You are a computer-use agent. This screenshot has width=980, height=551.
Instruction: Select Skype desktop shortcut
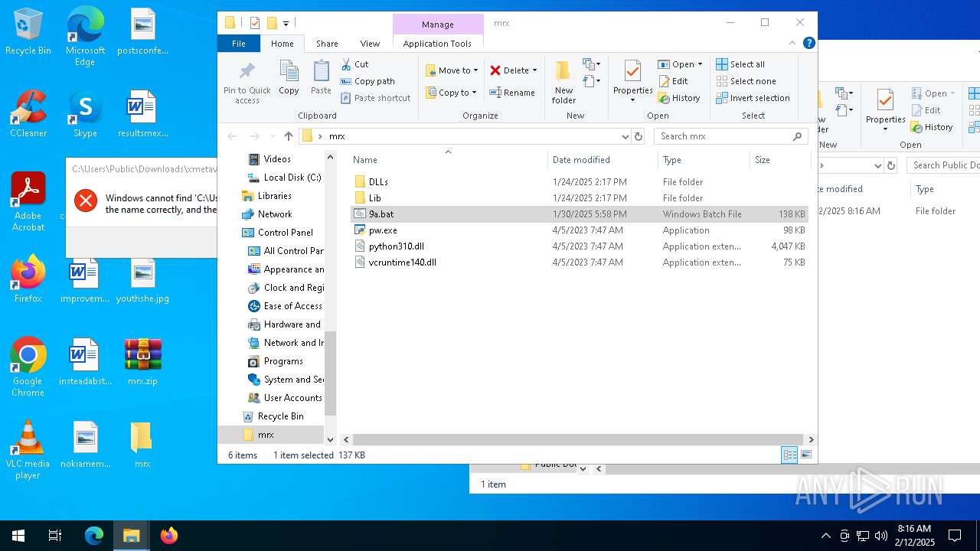pos(85,114)
